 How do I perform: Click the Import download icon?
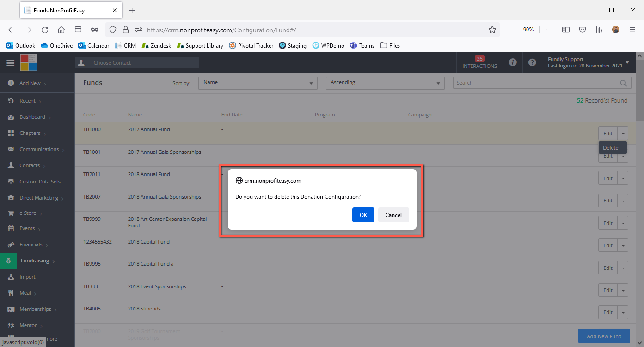[x=11, y=277]
